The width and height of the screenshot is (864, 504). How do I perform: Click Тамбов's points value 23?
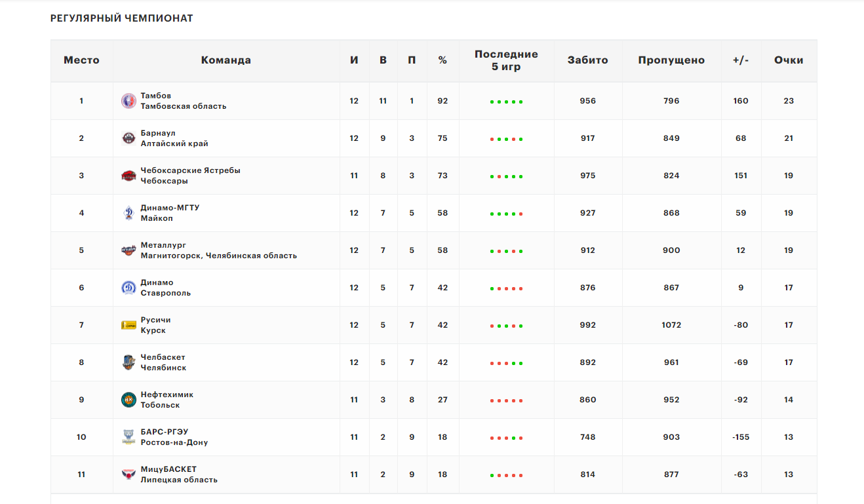point(789,101)
